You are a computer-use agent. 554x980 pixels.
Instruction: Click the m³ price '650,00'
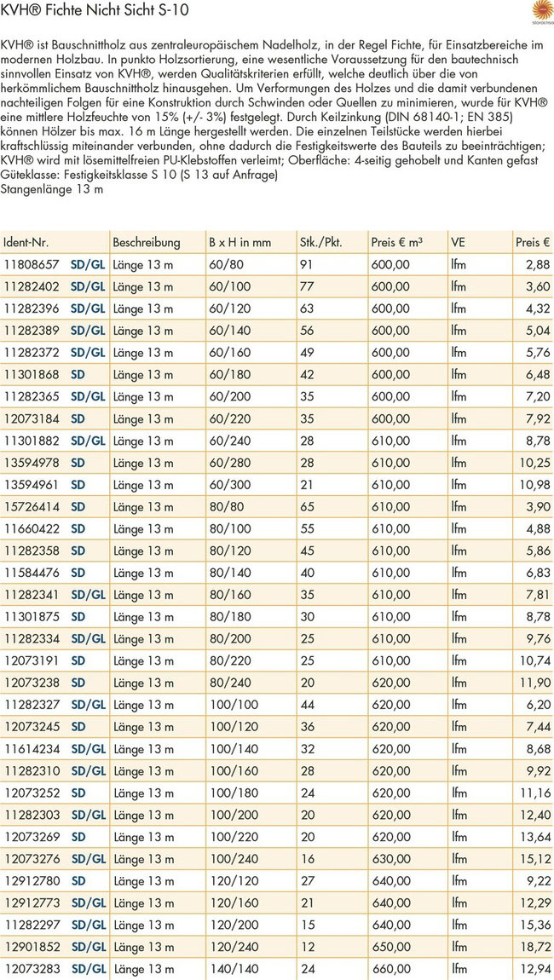[x=390, y=947]
